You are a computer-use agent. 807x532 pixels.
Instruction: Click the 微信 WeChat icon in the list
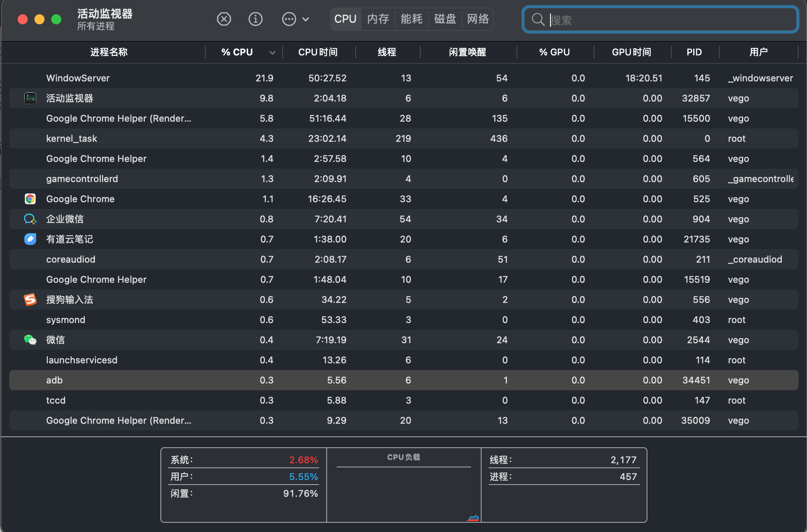coord(30,340)
